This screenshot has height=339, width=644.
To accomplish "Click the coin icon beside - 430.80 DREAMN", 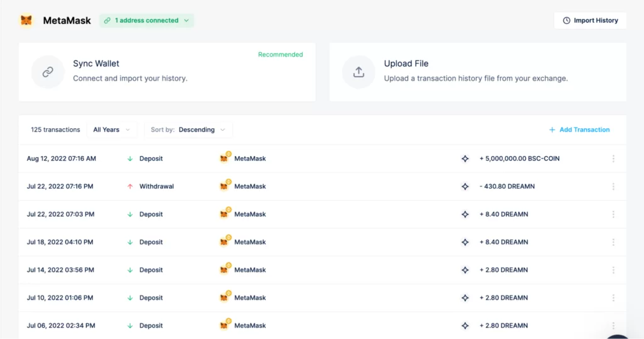I will pos(465,187).
